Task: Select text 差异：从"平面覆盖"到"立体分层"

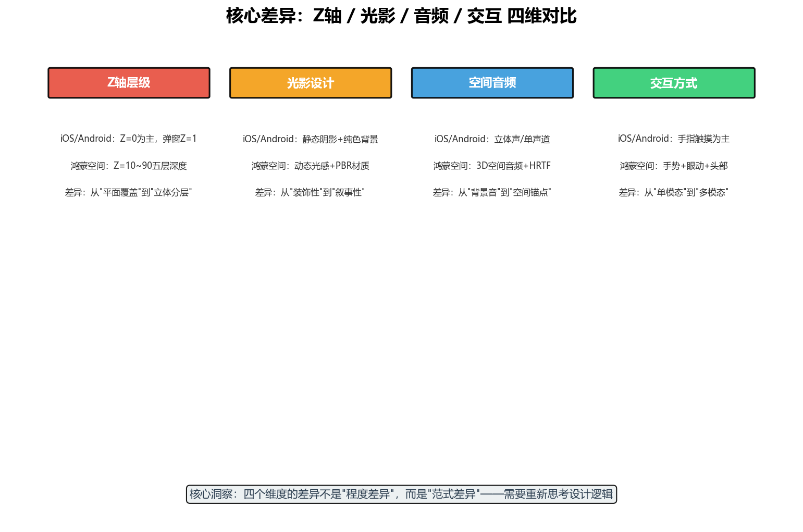Action: (x=129, y=192)
